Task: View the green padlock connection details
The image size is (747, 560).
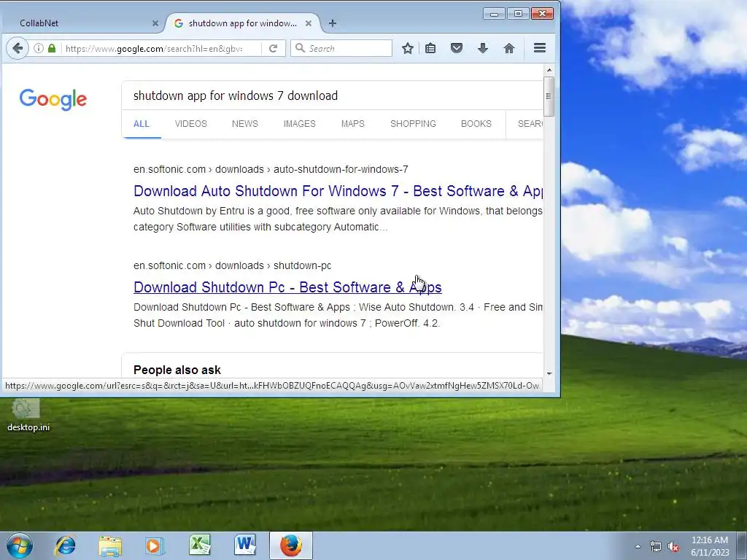Action: 52,48
